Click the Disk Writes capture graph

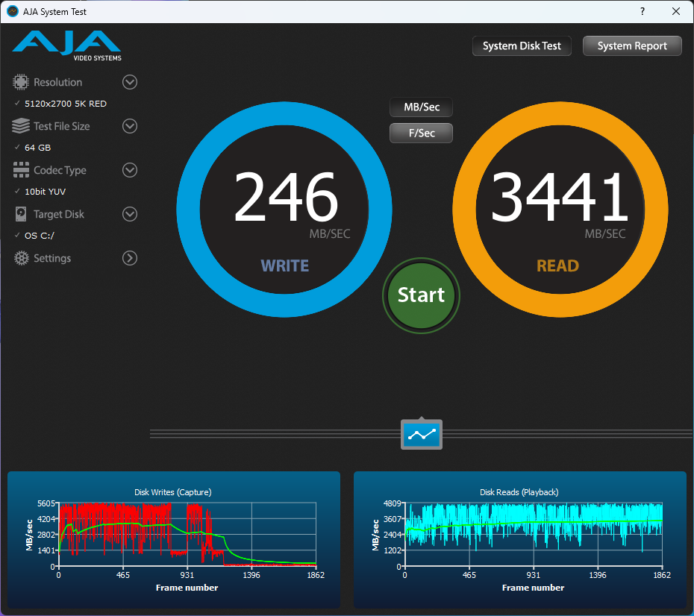187,534
